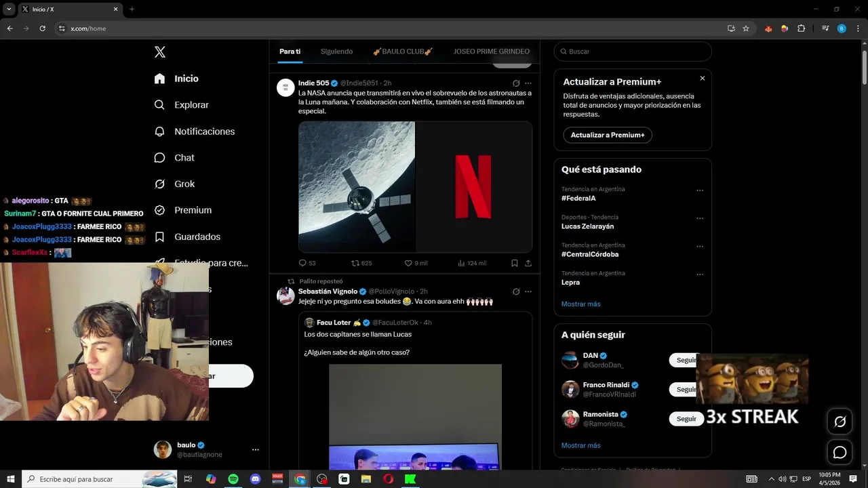Viewport: 868px width, 488px height.
Task: Reload the page in the browser toolbar
Action: 42,28
